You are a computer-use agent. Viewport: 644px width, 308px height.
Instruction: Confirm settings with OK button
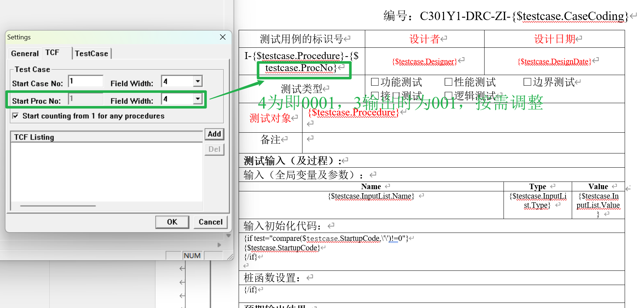pos(172,222)
